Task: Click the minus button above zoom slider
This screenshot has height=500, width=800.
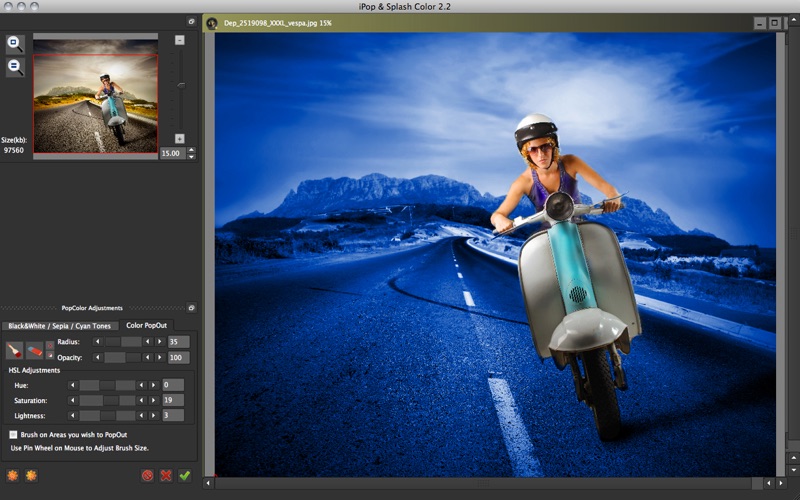Action: 179,40
